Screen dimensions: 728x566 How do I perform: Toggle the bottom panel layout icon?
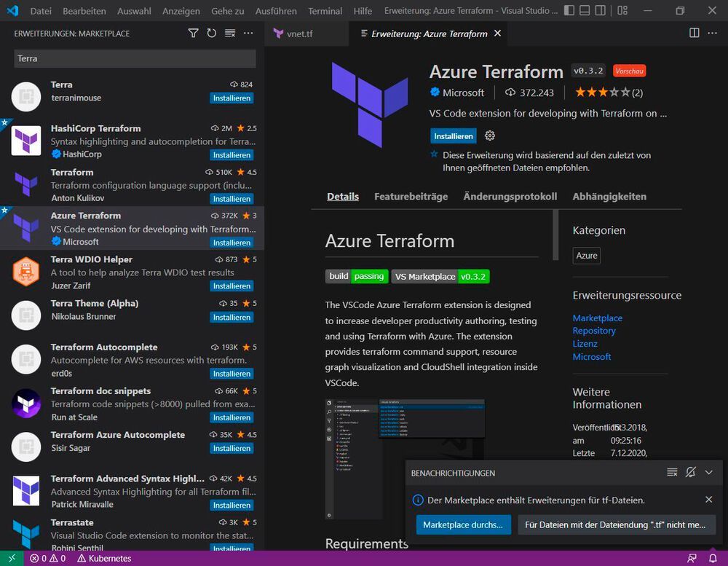pos(585,10)
